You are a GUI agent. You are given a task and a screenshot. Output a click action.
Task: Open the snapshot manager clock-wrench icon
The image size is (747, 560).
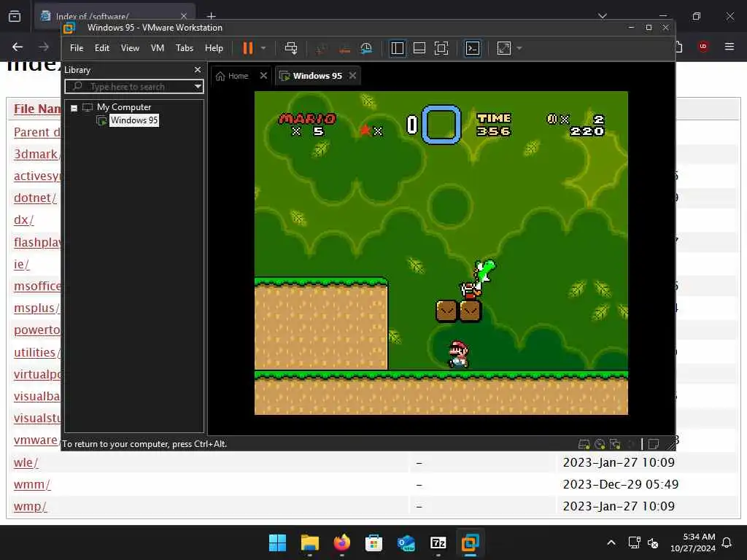pos(366,48)
